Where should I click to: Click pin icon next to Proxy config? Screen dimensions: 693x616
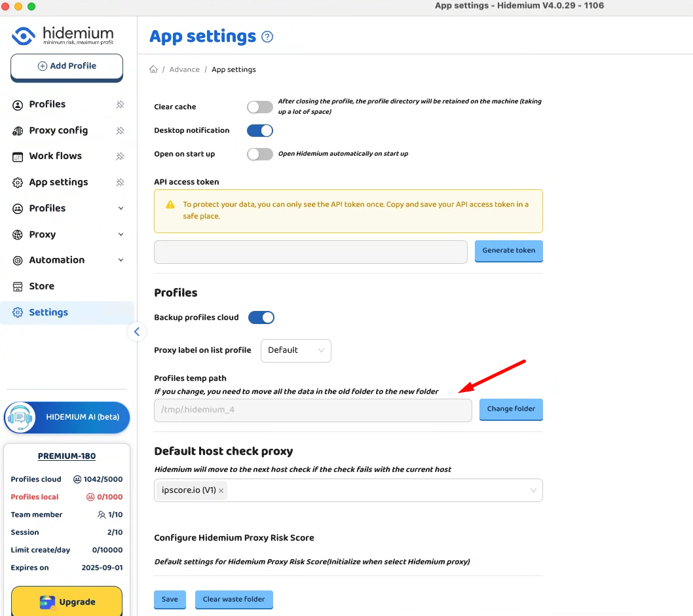point(120,130)
